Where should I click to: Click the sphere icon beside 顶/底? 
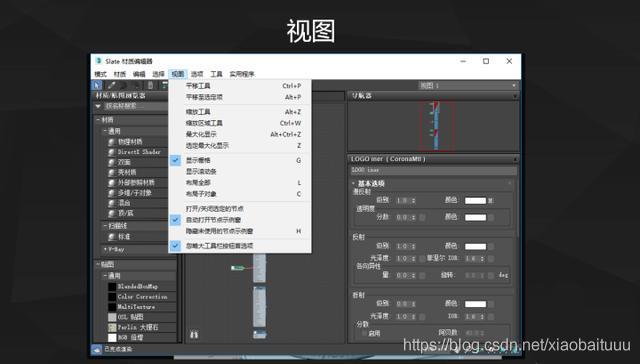pyautogui.click(x=112, y=213)
